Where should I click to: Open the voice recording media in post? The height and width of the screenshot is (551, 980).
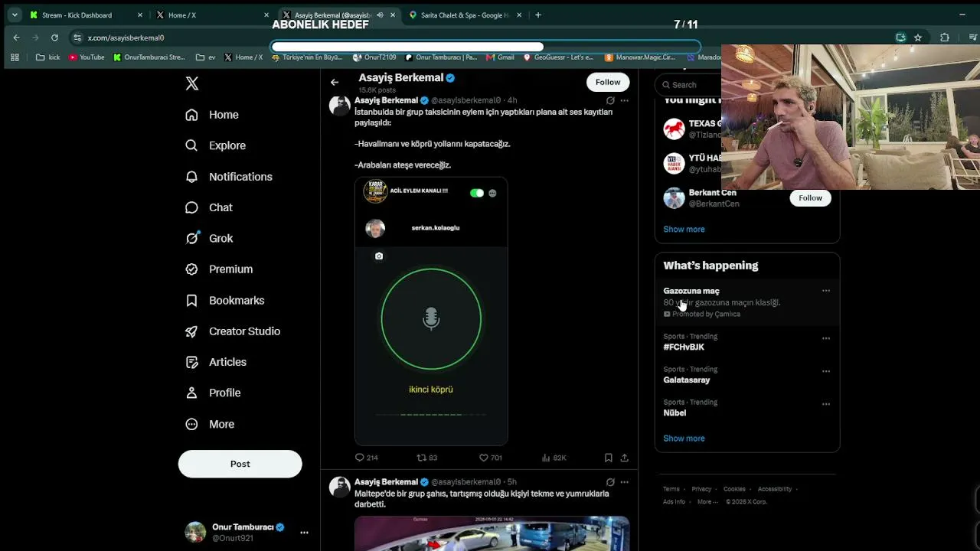pos(431,311)
